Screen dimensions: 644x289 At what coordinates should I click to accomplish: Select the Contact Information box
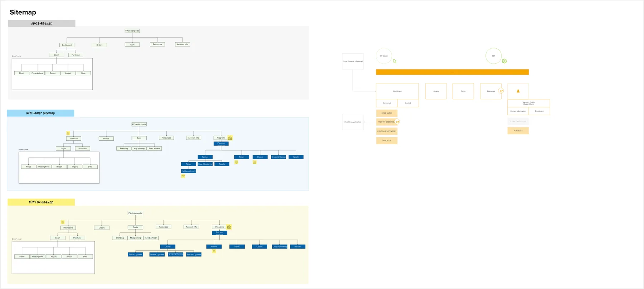(518, 111)
